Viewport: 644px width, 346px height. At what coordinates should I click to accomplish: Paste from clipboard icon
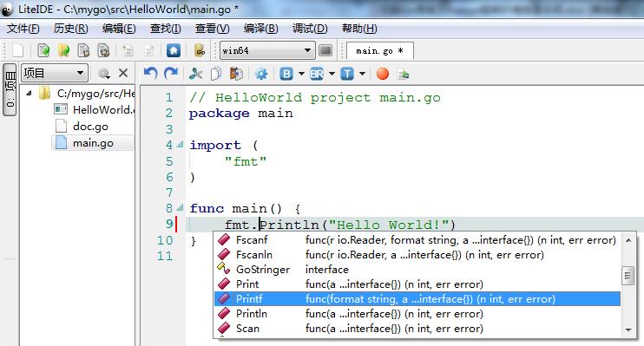(236, 74)
